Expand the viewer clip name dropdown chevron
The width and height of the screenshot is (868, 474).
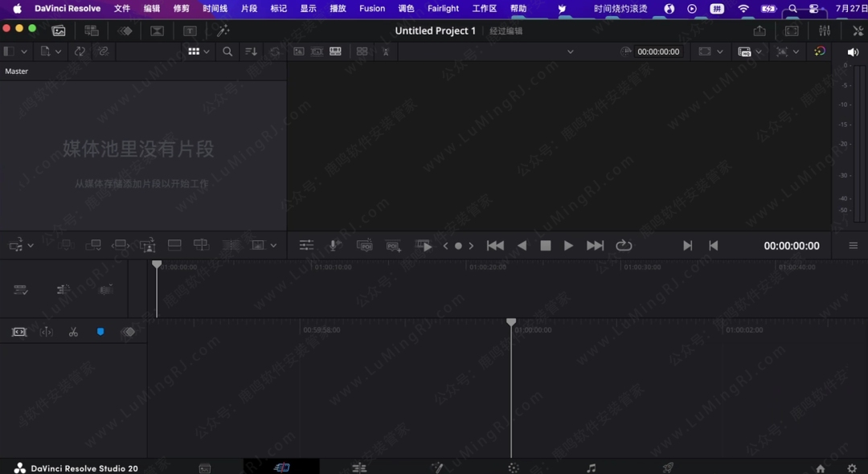pos(570,51)
